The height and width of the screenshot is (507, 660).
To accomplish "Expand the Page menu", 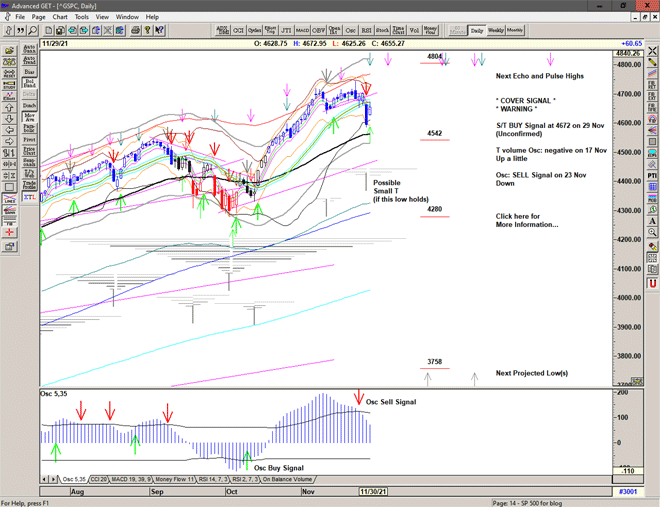I will click(39, 17).
